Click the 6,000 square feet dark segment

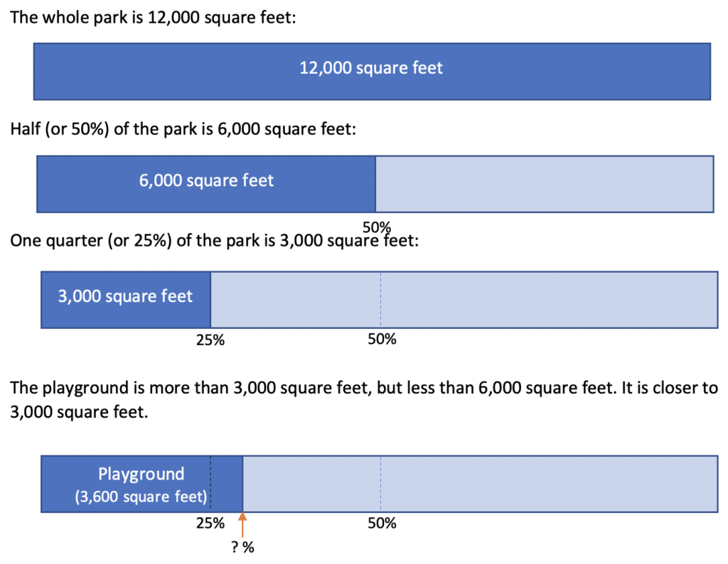206,184
